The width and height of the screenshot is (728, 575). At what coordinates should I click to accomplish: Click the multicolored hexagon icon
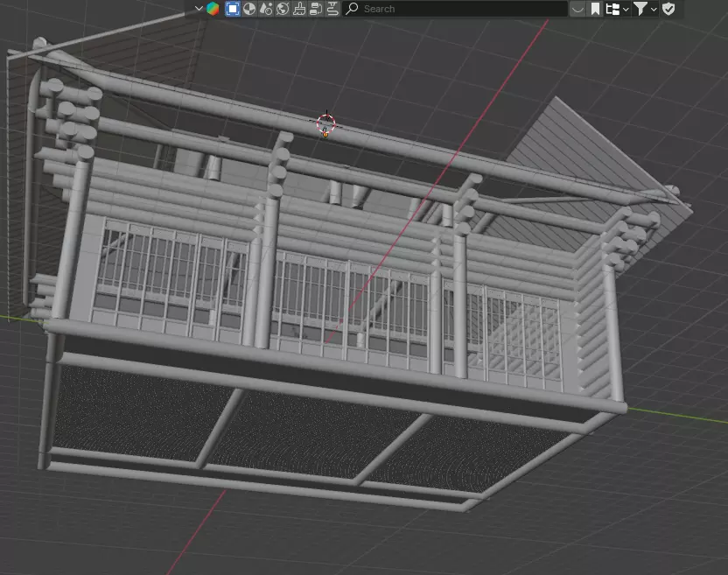click(x=213, y=9)
